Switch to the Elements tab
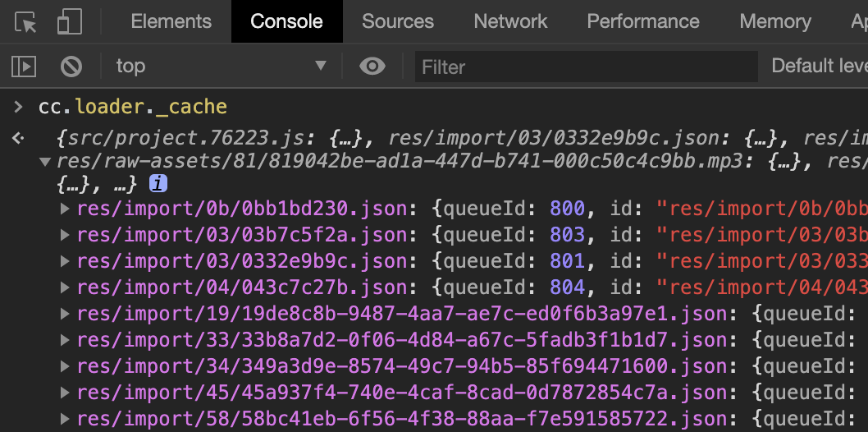The height and width of the screenshot is (432, 868). coord(171,22)
